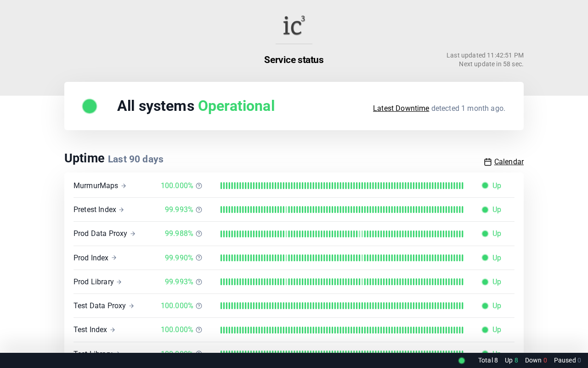Click help icon beside Prod Index 99.990%
The image size is (588, 368).
click(x=199, y=258)
